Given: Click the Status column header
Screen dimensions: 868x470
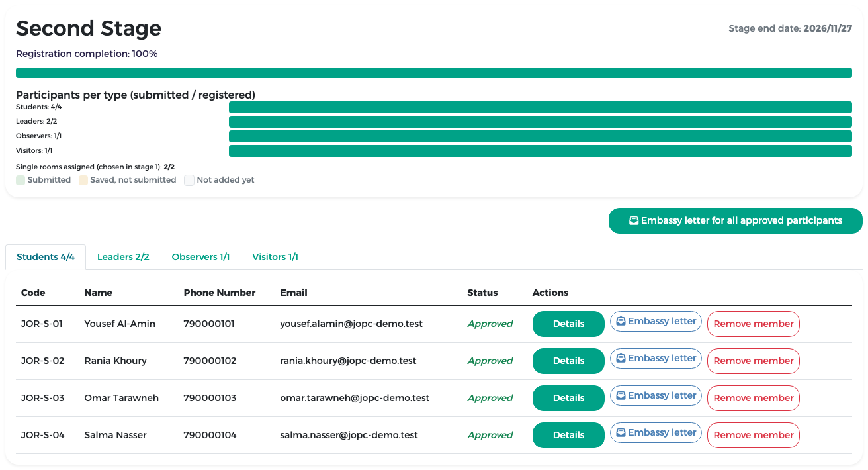Looking at the screenshot, I should [482, 293].
